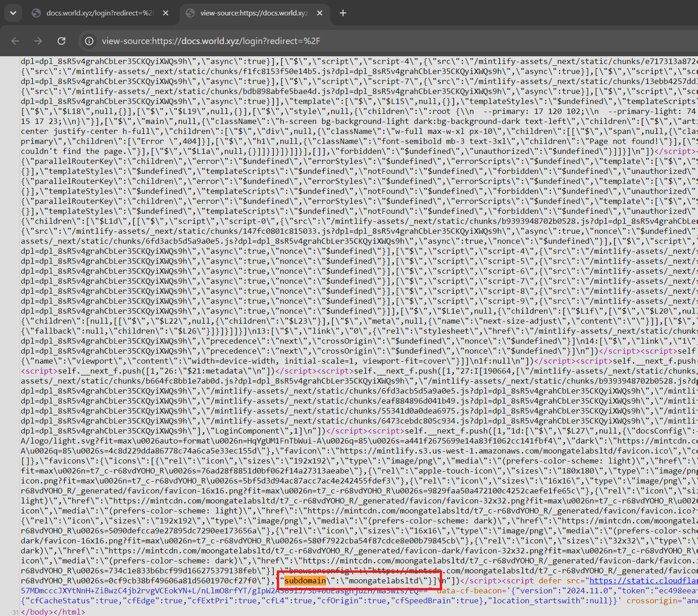The height and width of the screenshot is (616, 698).
Task: Close the docs.world.xyz/login tab
Action: 166,13
